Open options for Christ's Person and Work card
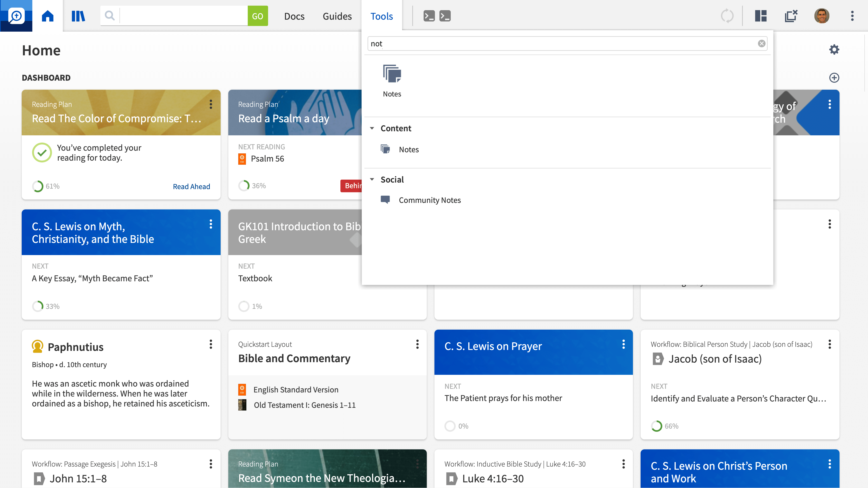868x488 pixels. coord(830,464)
